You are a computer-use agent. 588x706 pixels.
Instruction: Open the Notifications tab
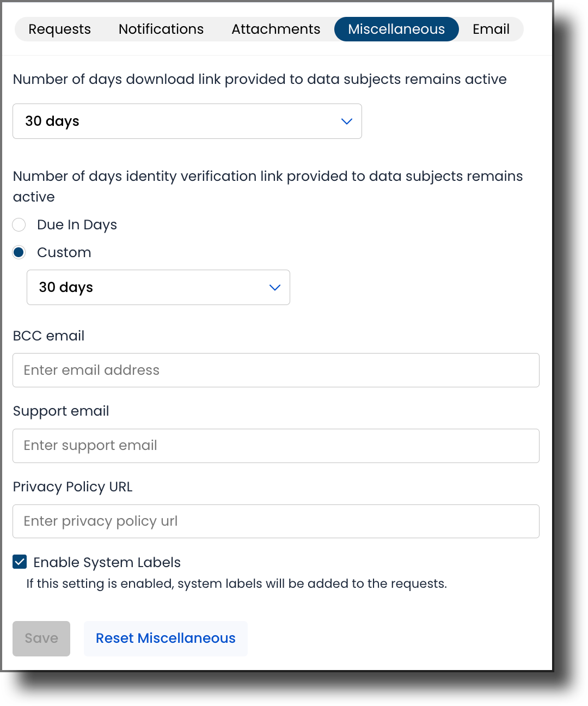pyautogui.click(x=161, y=29)
